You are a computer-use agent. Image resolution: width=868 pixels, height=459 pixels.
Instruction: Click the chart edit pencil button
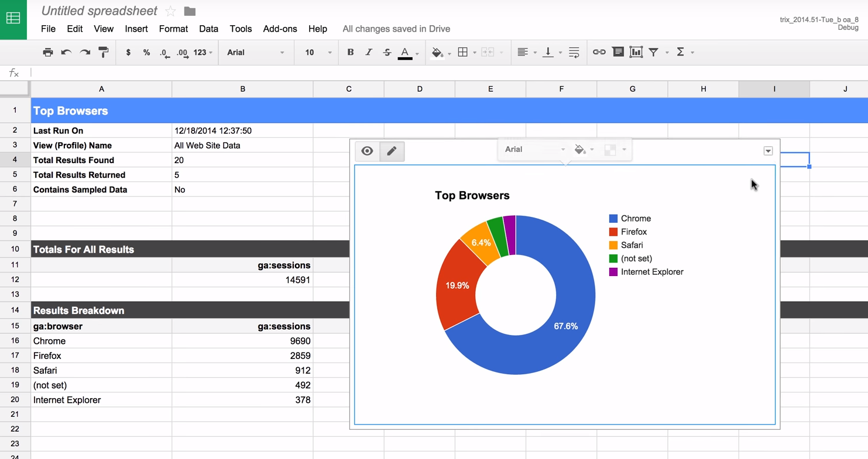(392, 151)
